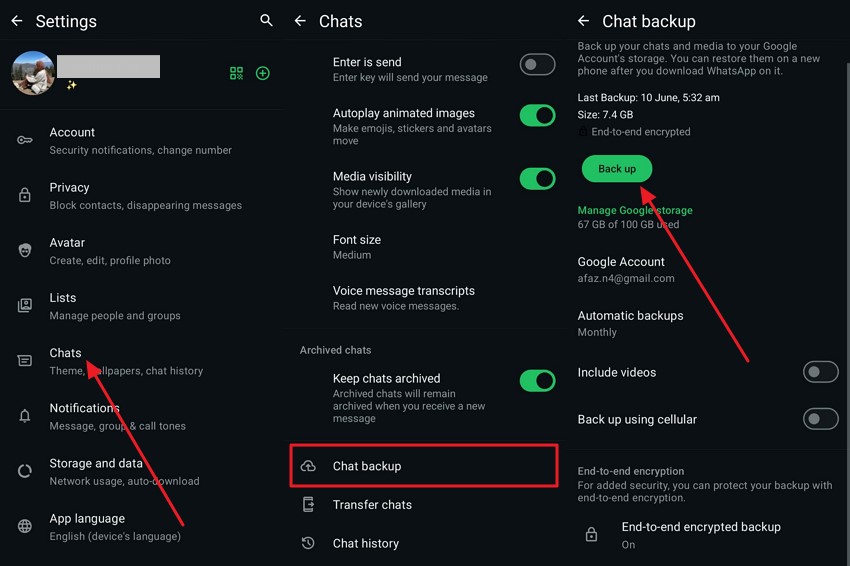850x566 pixels.
Task: Disable Autoplay animated images
Action: [537, 116]
